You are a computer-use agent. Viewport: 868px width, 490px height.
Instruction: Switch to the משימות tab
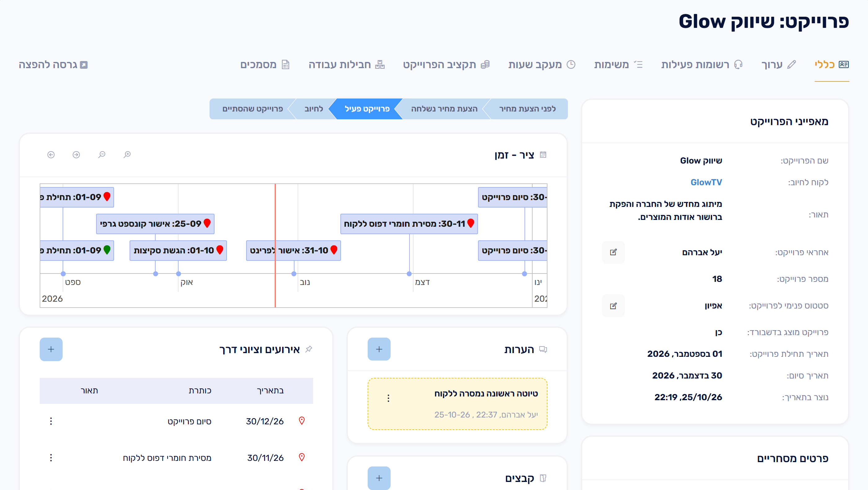618,64
